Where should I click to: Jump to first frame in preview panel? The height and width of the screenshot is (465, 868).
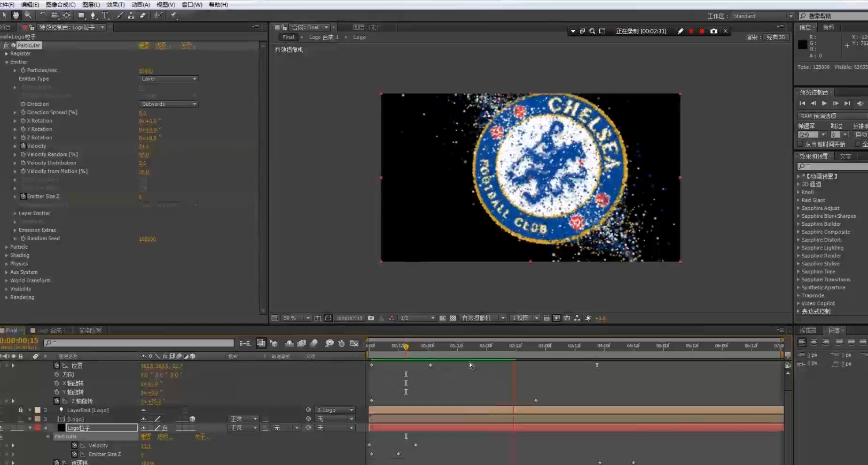pos(802,104)
